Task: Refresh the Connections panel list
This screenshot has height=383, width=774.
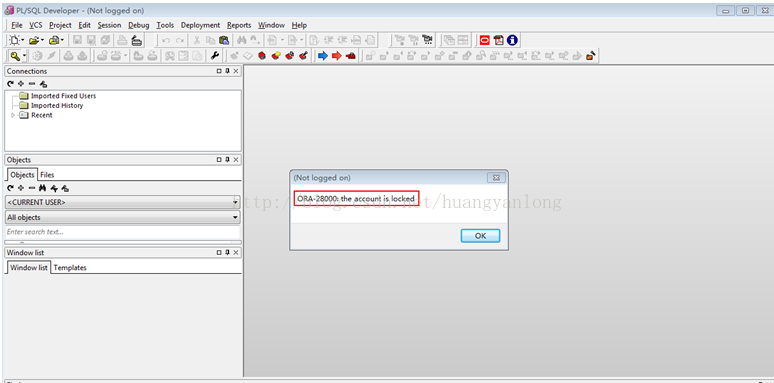Action: coord(10,84)
